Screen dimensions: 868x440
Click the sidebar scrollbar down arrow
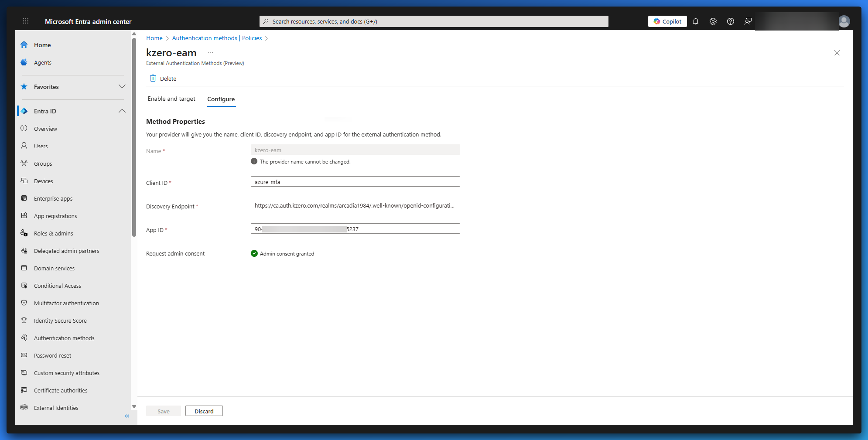pos(134,406)
